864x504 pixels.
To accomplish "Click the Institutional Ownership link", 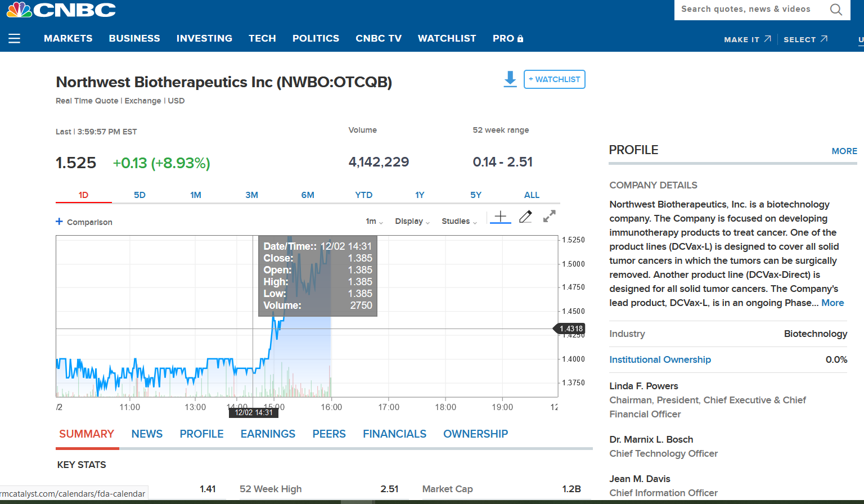I will click(660, 359).
